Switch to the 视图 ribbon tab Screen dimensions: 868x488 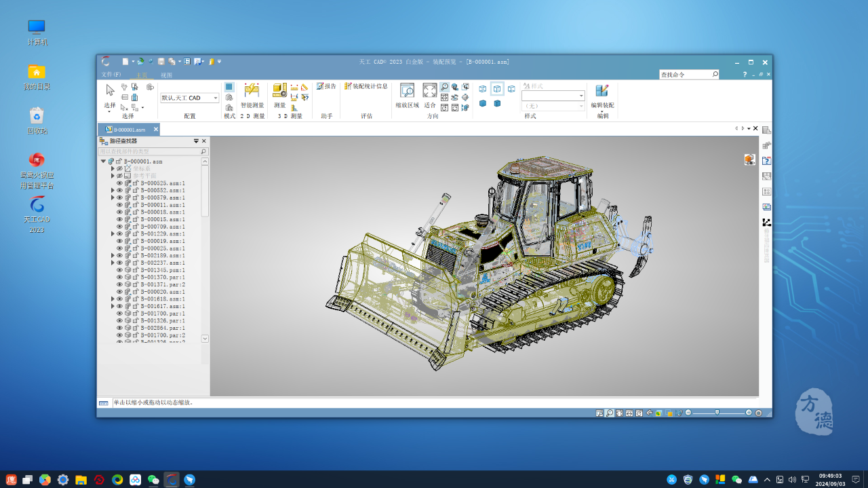click(x=166, y=75)
